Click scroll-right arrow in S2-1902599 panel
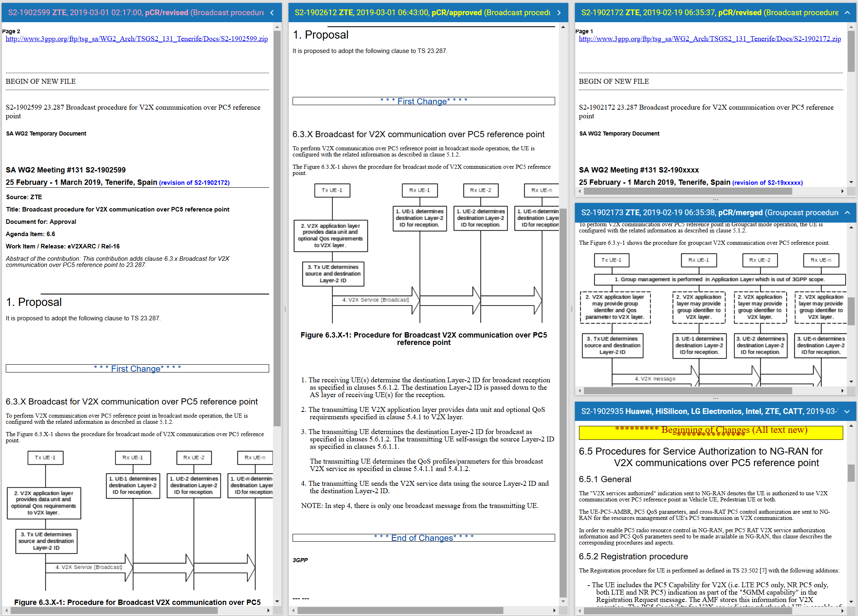Screen dimensions: 858x616 268,611
